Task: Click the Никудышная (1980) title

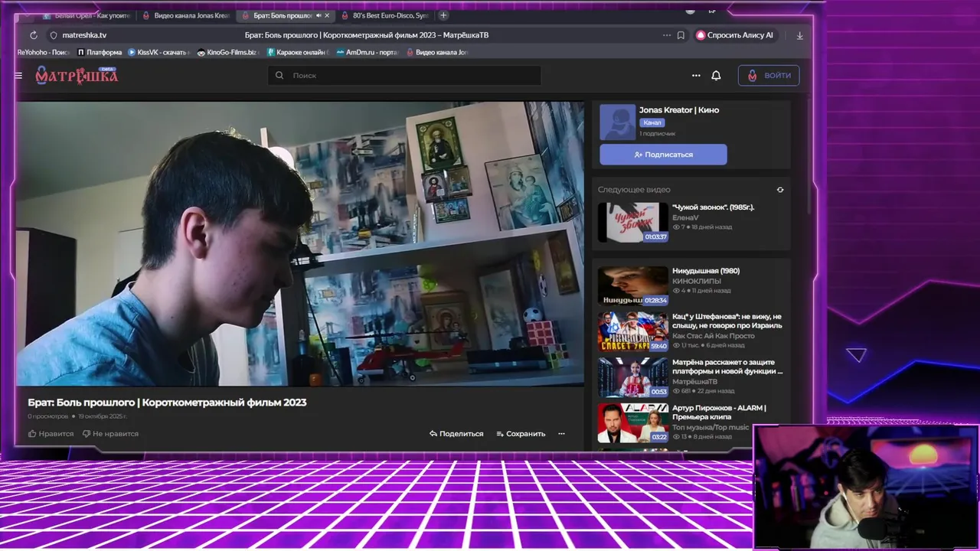Action: coord(706,271)
